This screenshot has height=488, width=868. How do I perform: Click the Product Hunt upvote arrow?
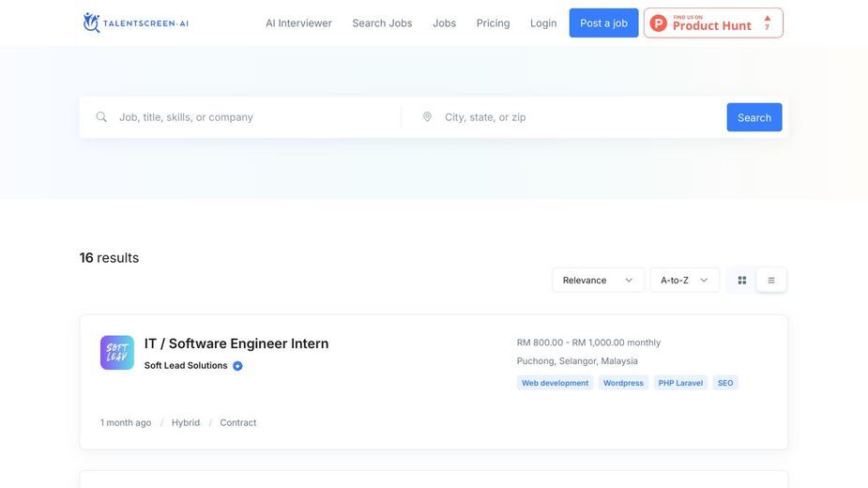pos(768,18)
